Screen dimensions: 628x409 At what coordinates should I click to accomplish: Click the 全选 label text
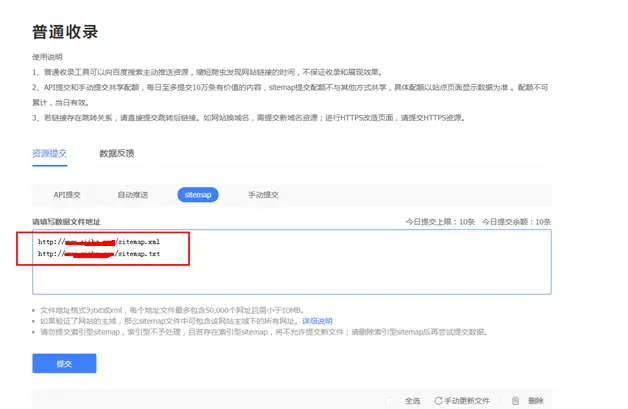point(412,401)
